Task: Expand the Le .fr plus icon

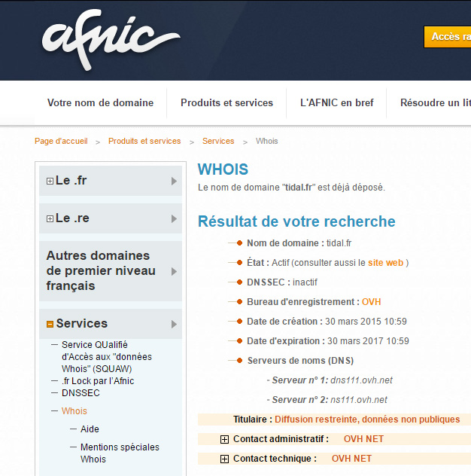Action: (50, 182)
